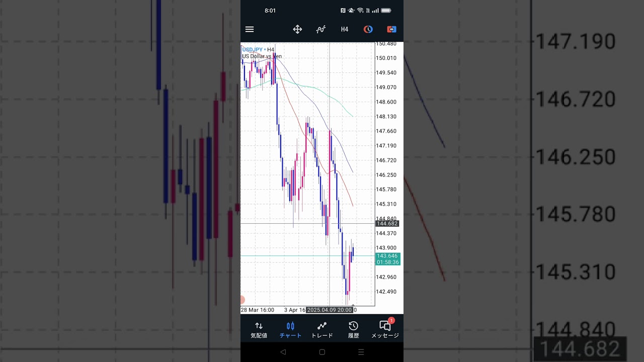Image resolution: width=644 pixels, height=362 pixels.
Task: Open the indicators list icon
Action: 321,30
